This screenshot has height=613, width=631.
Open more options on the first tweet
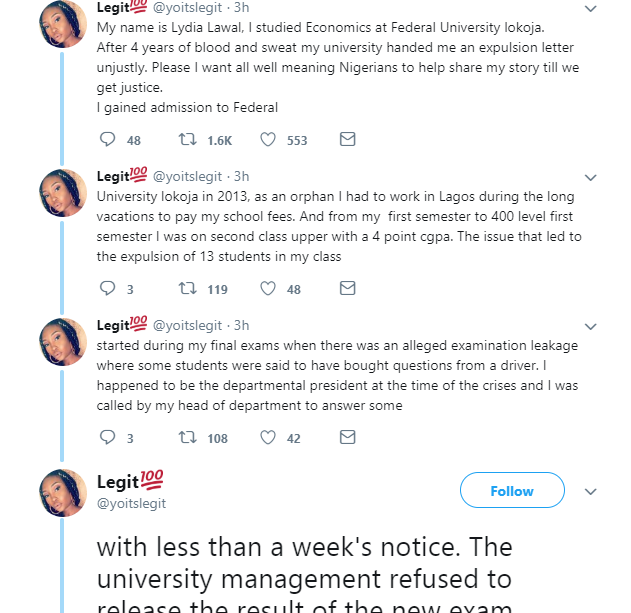tap(590, 8)
